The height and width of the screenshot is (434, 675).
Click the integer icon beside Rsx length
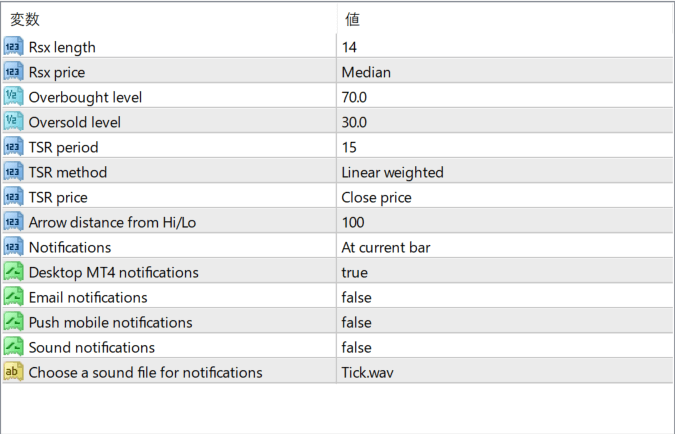point(13,46)
